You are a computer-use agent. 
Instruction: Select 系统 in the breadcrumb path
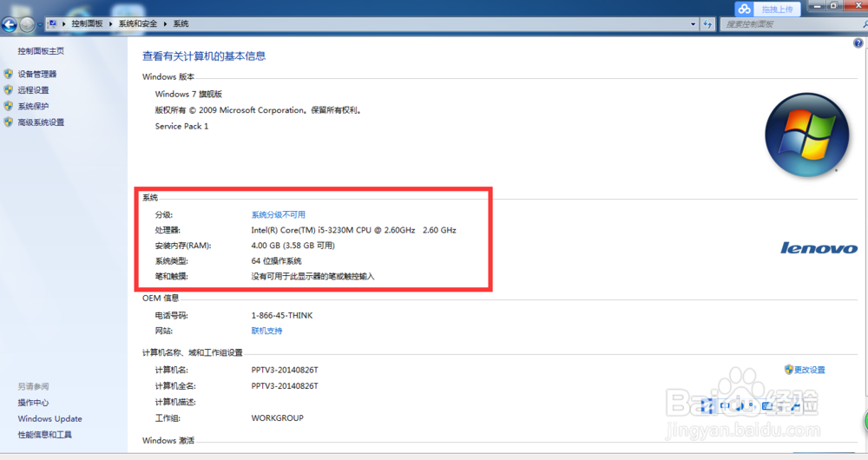181,23
